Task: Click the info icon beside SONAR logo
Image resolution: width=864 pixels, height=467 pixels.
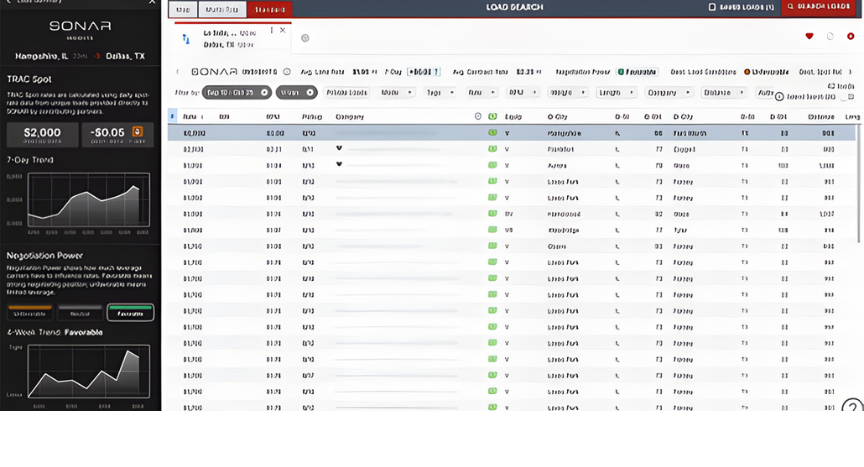Action: coord(286,72)
